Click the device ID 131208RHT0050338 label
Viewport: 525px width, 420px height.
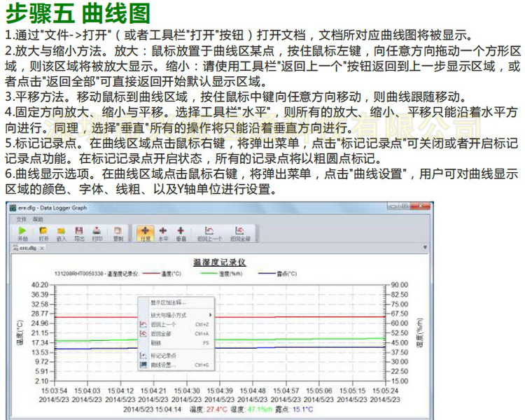click(79, 274)
